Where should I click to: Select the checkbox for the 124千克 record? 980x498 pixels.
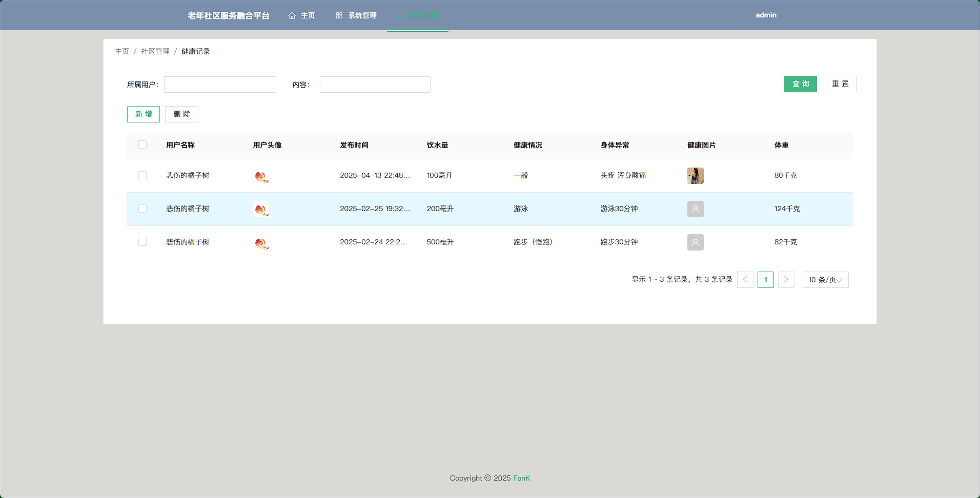pyautogui.click(x=142, y=209)
